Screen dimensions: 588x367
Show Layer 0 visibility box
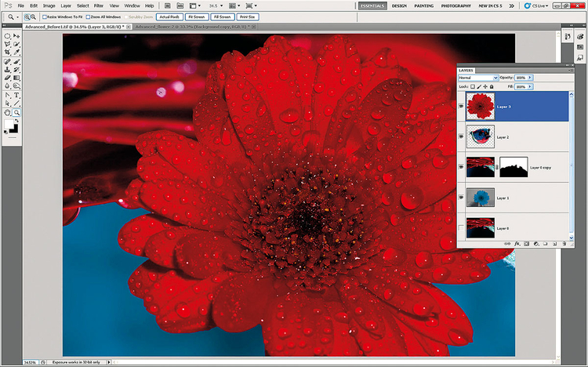(x=461, y=227)
